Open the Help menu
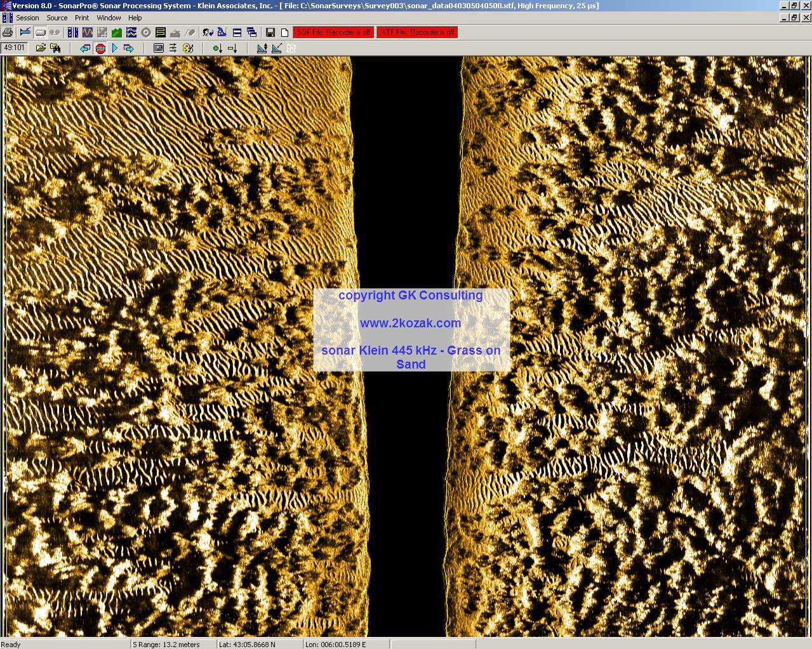812x649 pixels. [x=135, y=18]
